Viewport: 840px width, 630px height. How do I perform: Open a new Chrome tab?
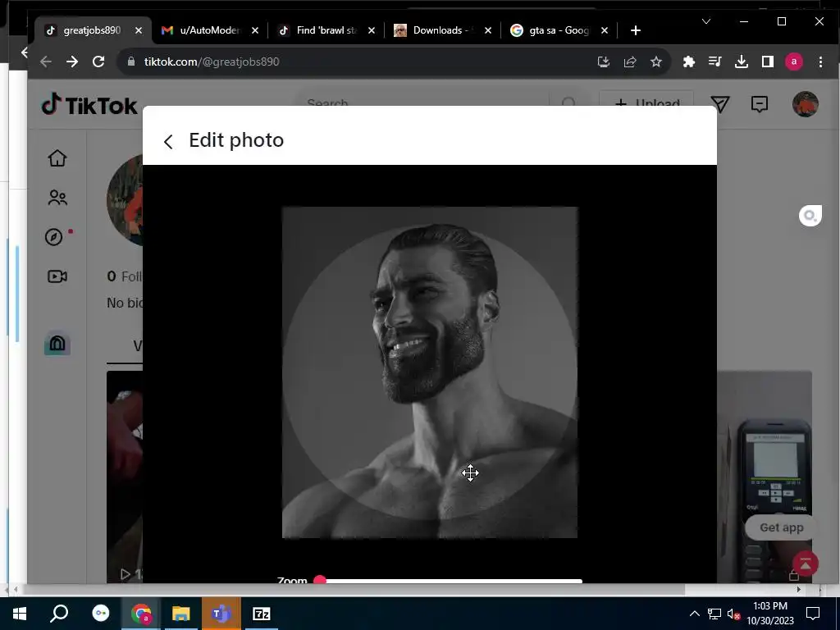point(636,30)
